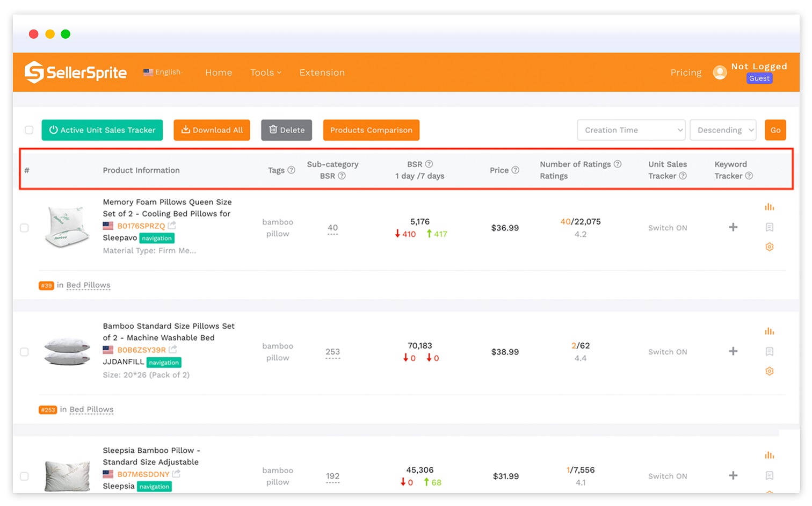Click US flag beside B0176SPRZQ

[x=108, y=226]
